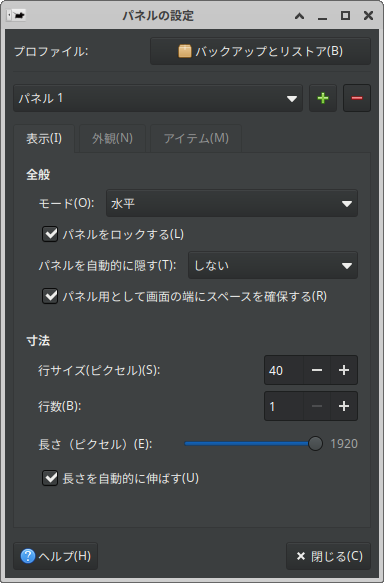This screenshot has width=384, height=583.
Task: Maximize the パネルの設定 window
Action: click(345, 16)
